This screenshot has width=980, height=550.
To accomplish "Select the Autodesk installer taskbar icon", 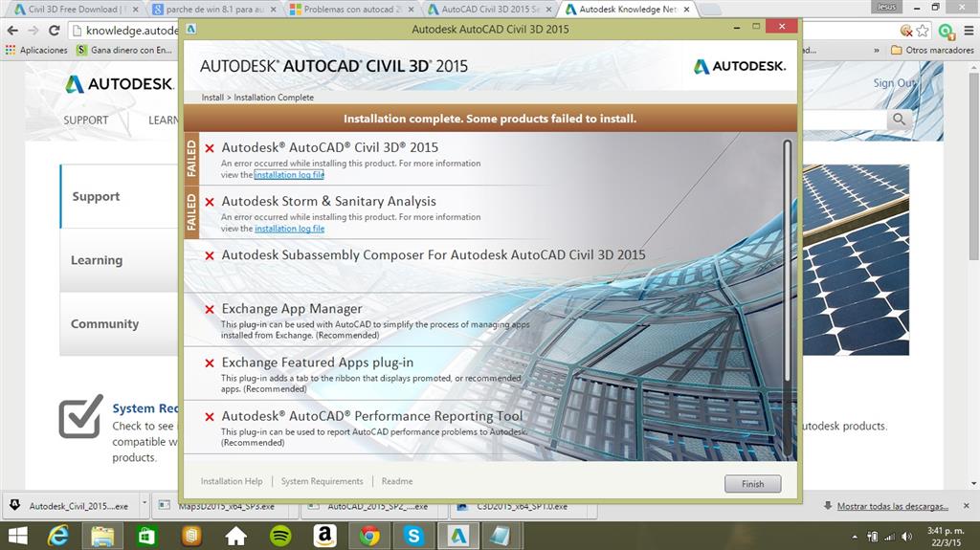I will coord(458,537).
